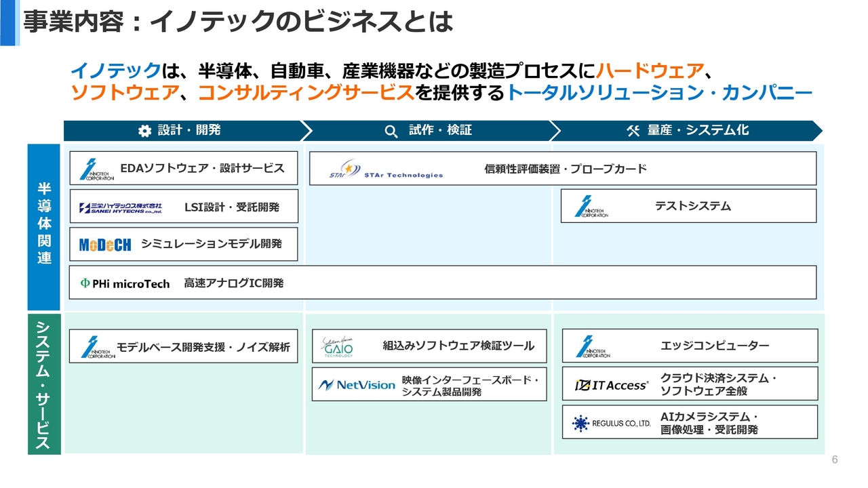Click the IT Access logo
The image size is (868, 488).
(612, 385)
